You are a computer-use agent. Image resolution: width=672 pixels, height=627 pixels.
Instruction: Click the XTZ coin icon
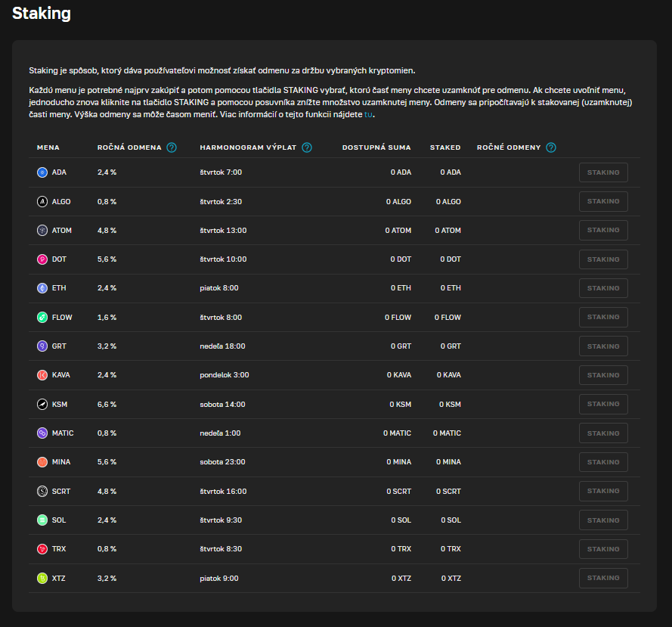pos(42,578)
